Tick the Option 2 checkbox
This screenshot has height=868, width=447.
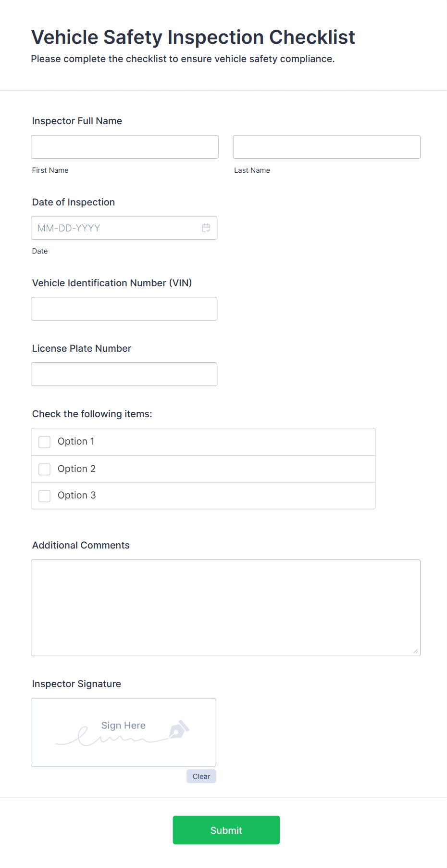45,469
